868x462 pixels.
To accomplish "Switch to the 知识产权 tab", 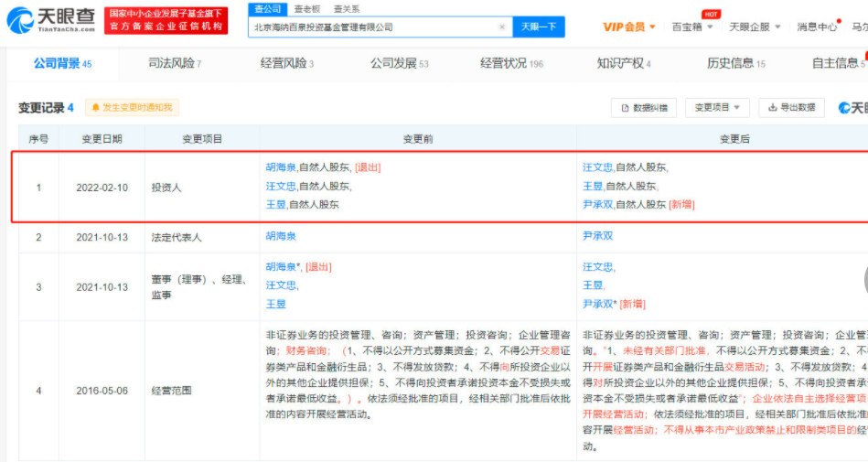I will coord(623,64).
